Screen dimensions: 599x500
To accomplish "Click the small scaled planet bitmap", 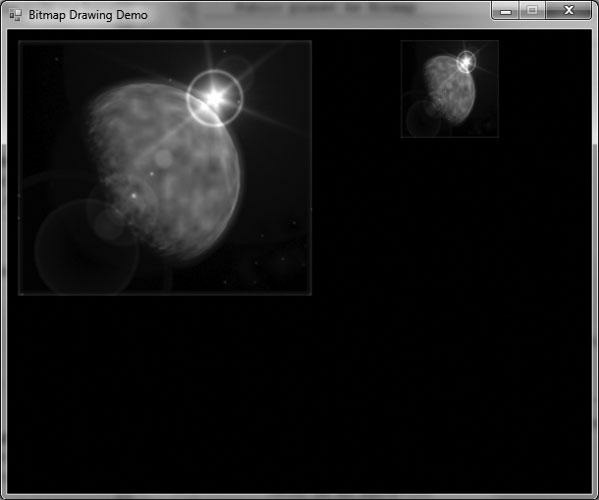I will click(x=450, y=89).
